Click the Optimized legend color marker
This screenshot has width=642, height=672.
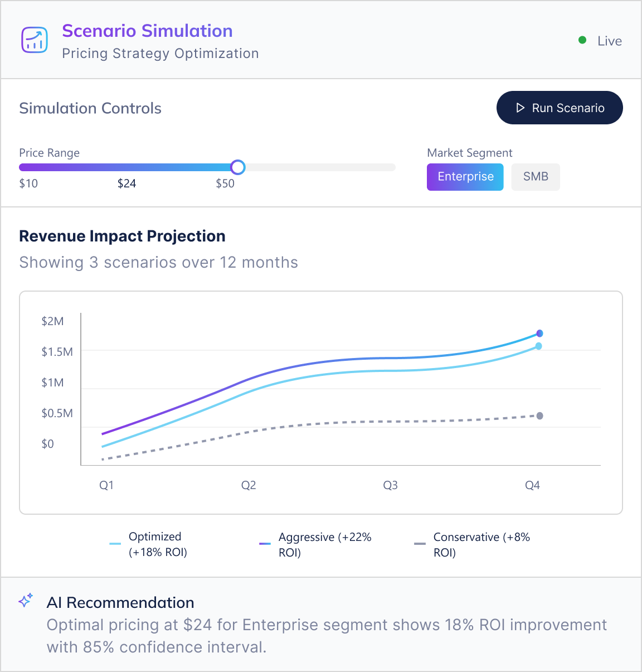tap(115, 544)
